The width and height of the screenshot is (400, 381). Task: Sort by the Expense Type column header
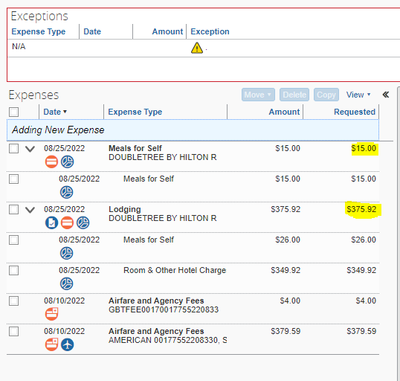135,112
